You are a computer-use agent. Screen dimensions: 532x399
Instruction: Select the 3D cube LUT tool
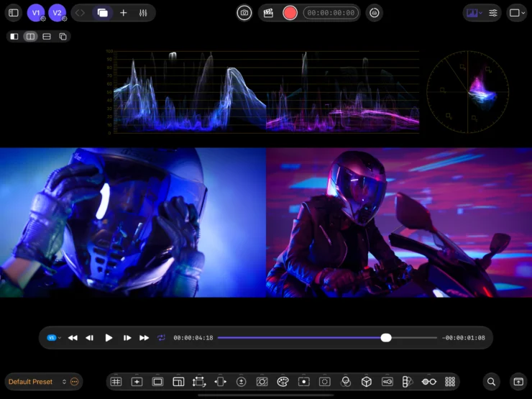367,382
